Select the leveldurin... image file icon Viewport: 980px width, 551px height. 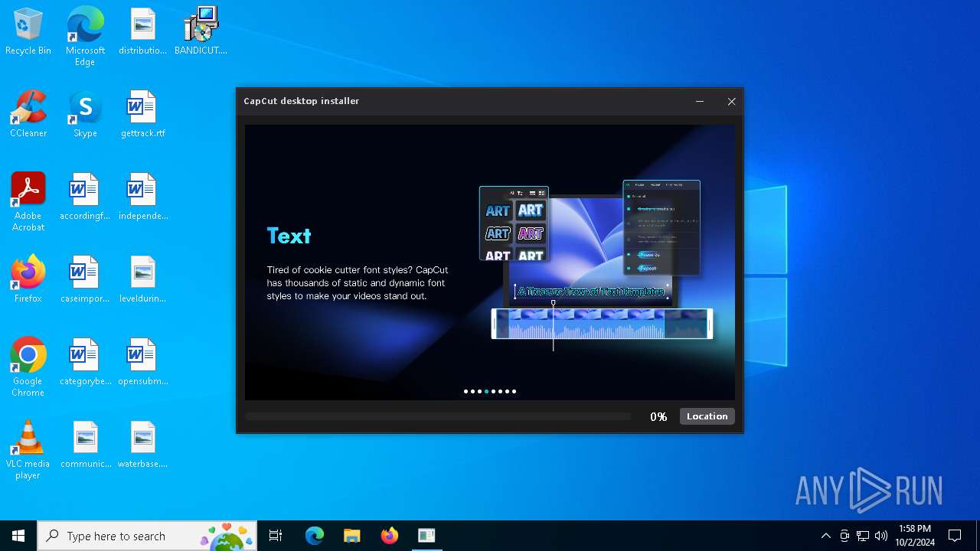pos(142,280)
